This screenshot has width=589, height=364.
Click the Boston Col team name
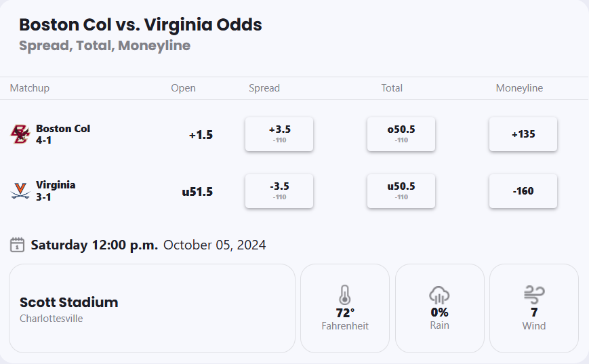pos(63,129)
